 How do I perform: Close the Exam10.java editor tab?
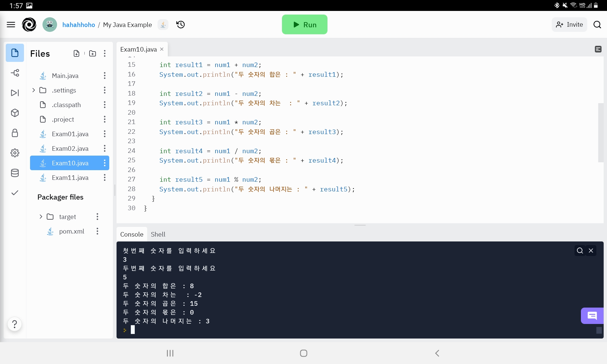point(162,49)
